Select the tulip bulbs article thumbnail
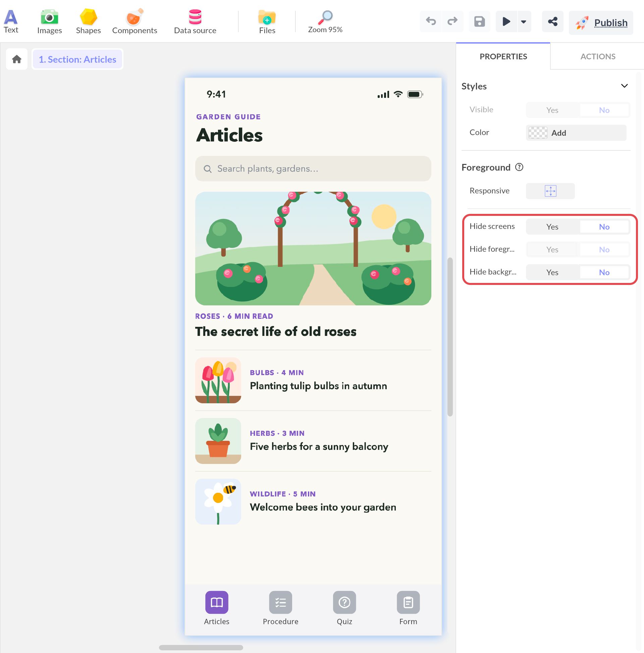644x653 pixels. point(218,380)
